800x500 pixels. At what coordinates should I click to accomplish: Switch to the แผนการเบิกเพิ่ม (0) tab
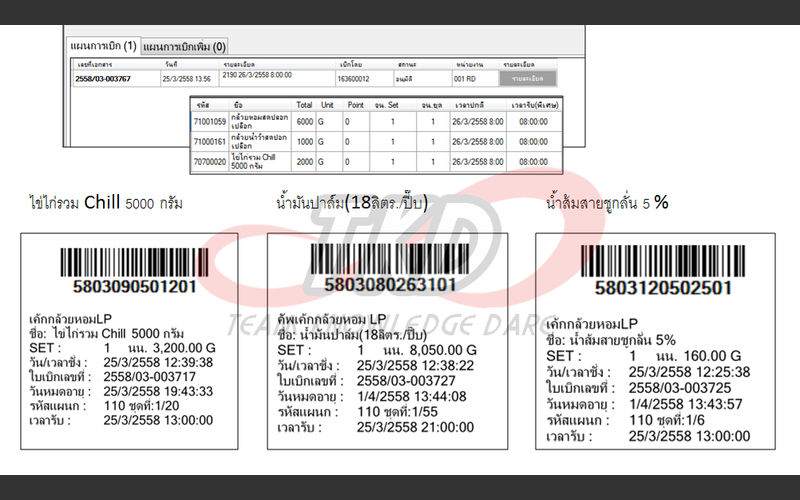(x=184, y=47)
